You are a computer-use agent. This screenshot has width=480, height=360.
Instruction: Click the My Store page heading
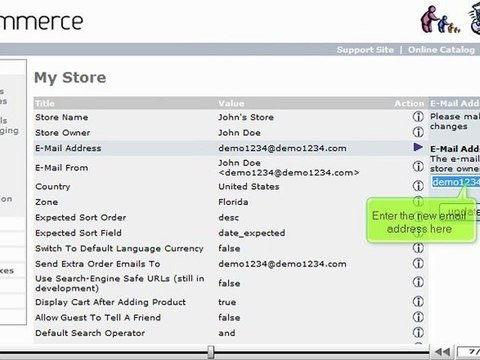(70, 78)
